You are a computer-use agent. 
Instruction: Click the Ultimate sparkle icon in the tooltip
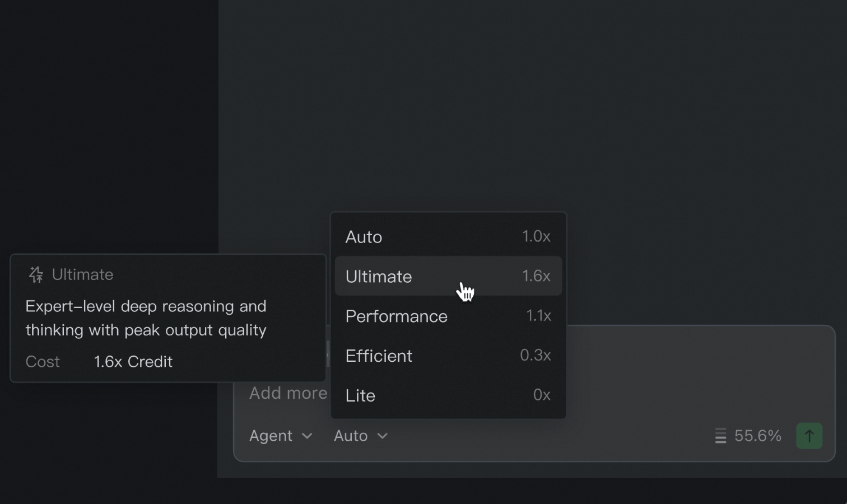click(x=36, y=274)
